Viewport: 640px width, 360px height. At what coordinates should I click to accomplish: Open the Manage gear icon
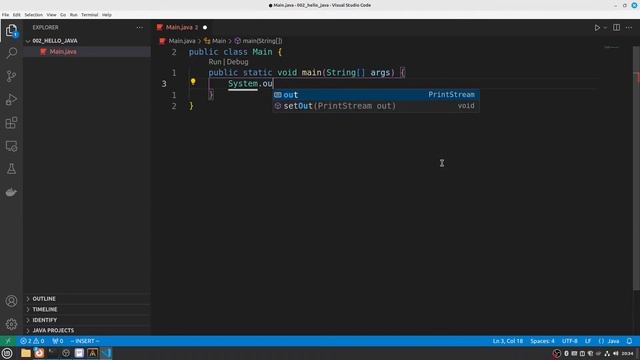coord(11,324)
